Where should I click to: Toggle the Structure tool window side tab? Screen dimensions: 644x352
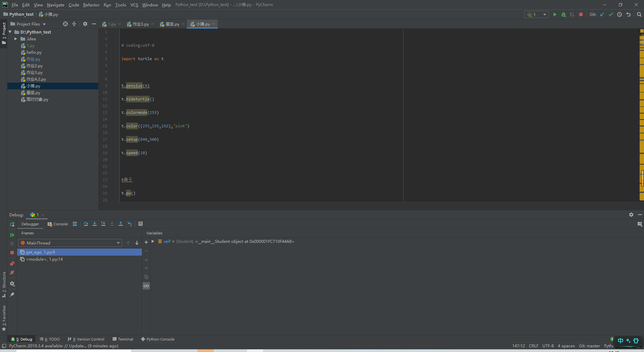click(x=4, y=284)
